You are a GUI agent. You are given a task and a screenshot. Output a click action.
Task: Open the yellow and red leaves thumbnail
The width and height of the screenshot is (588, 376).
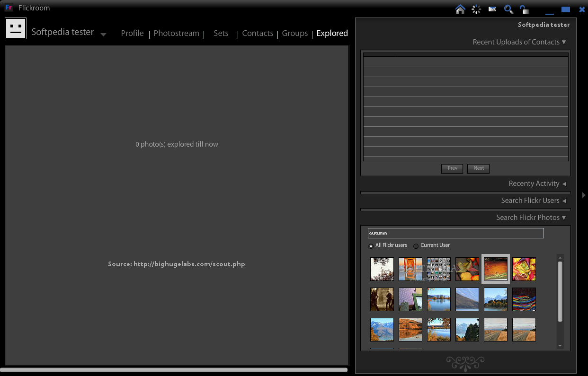click(524, 269)
